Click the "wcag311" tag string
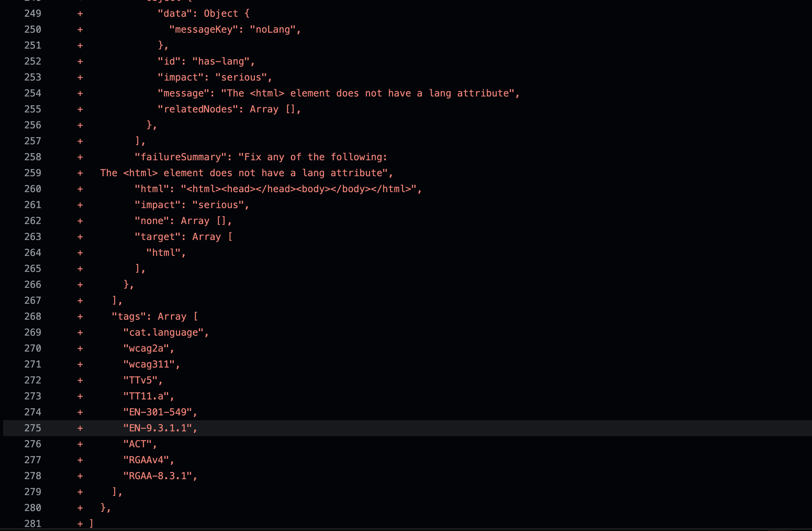This screenshot has width=812, height=531. (149, 364)
